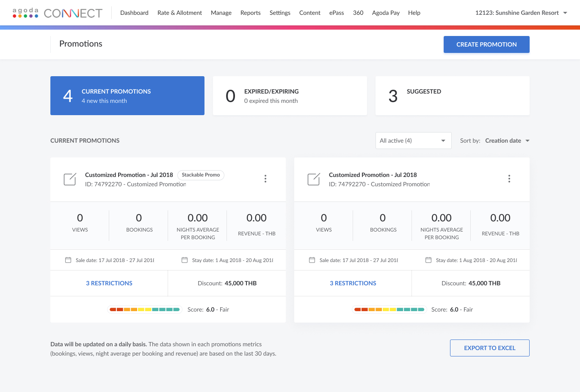
Task: Click stay date calendar icon on second card
Action: pos(428,260)
